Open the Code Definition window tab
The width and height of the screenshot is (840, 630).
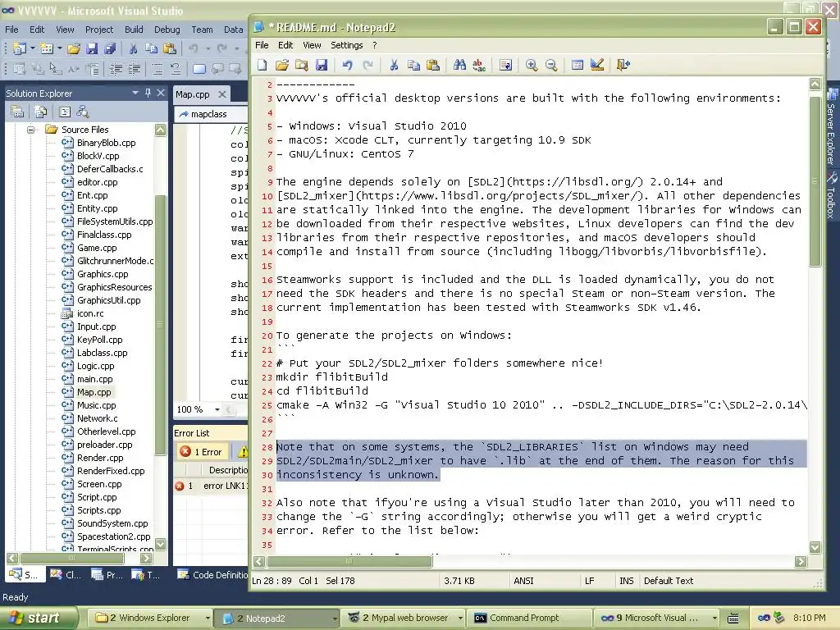coord(212,575)
